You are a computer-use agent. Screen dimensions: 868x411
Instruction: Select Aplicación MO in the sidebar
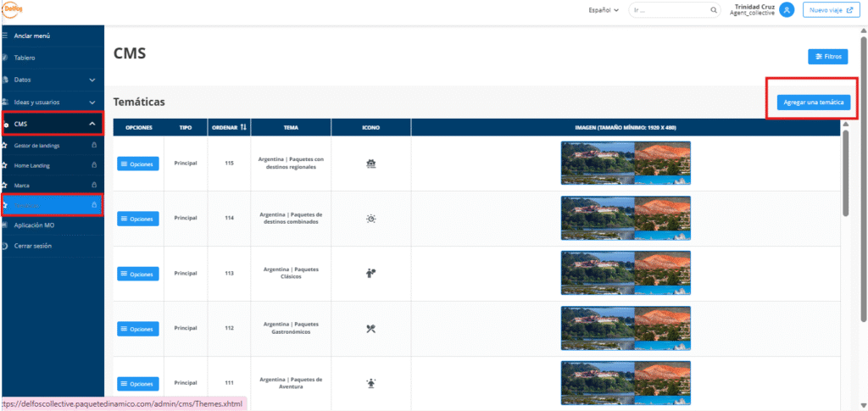34,225
